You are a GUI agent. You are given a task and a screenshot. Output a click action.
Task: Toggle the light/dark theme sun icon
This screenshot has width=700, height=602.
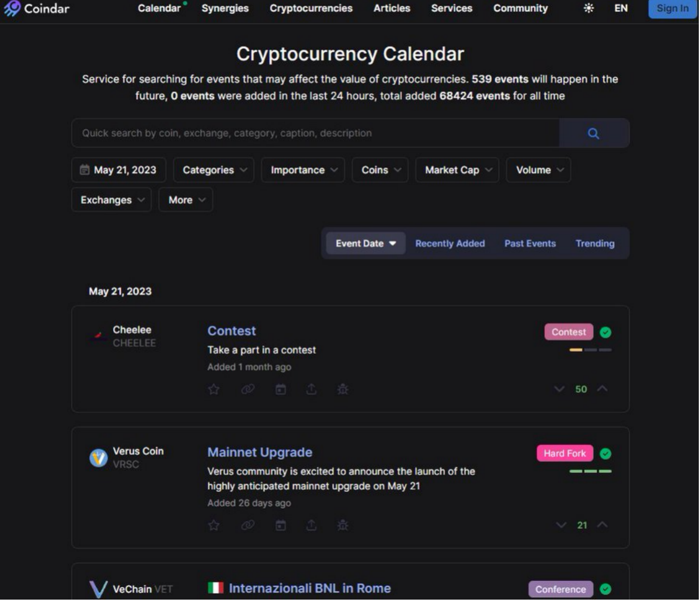point(589,8)
